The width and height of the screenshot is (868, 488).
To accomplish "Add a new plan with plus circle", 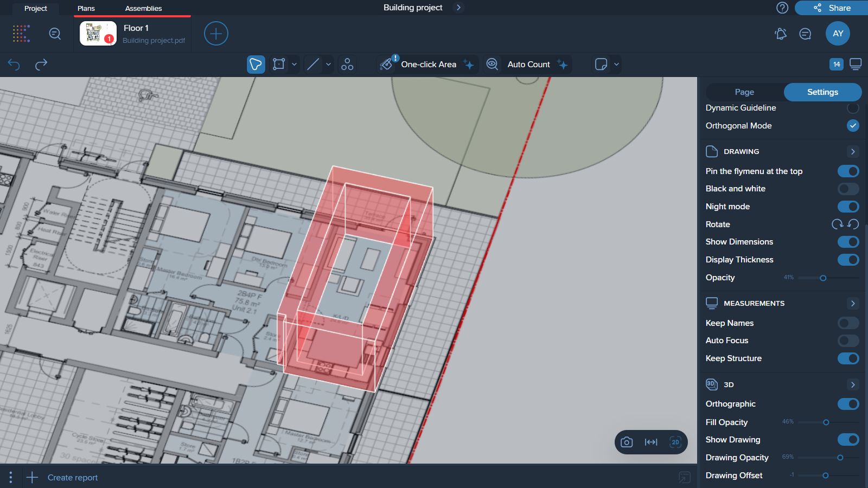I will pyautogui.click(x=216, y=34).
